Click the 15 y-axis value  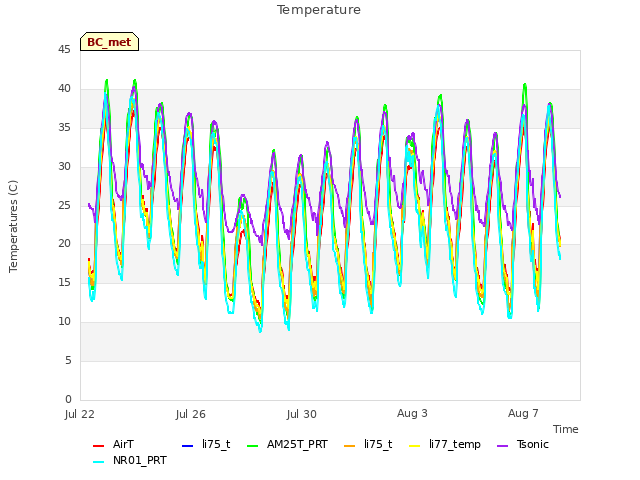click(x=64, y=282)
